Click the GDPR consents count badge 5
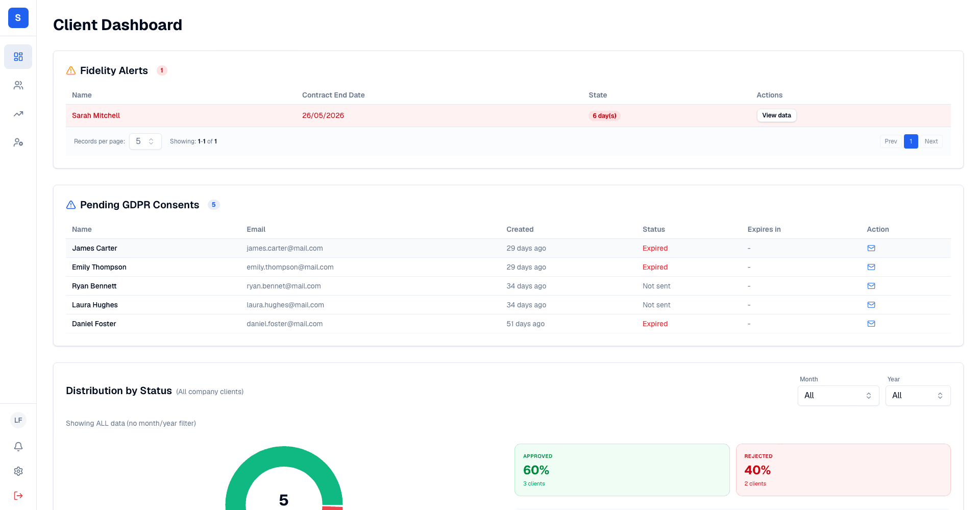 (x=213, y=205)
